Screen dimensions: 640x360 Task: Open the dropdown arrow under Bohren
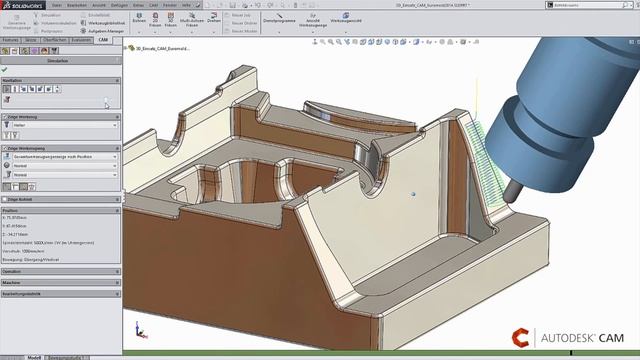tap(139, 32)
